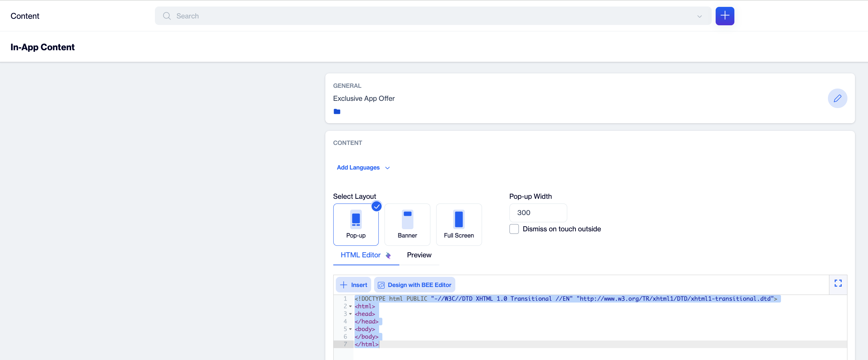This screenshot has height=360, width=868.
Task: Click the Insert button
Action: tap(353, 285)
